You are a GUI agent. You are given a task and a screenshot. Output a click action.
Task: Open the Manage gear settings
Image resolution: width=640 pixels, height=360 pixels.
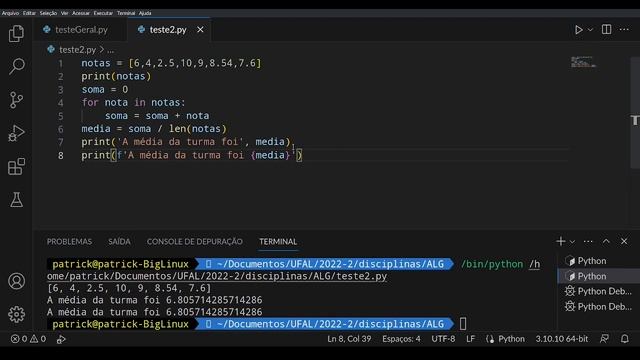coord(16,314)
